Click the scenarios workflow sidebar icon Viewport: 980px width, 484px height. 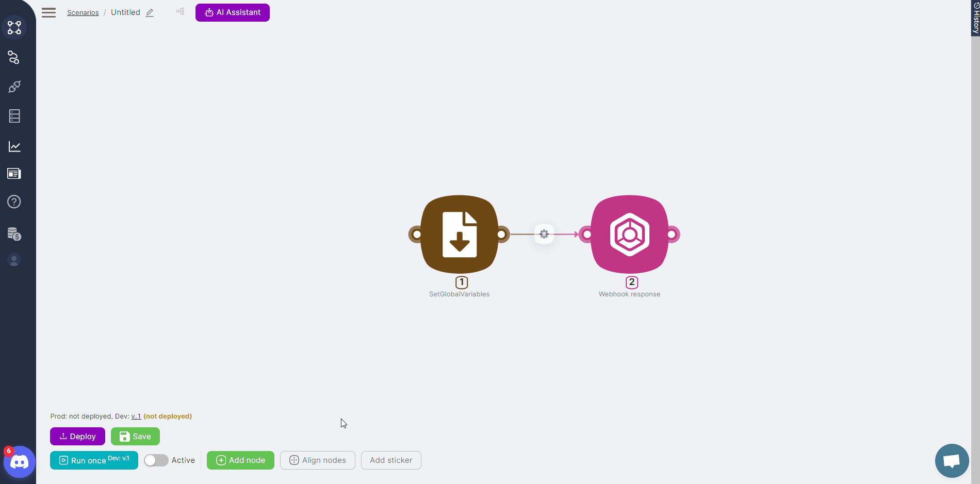[x=14, y=27]
